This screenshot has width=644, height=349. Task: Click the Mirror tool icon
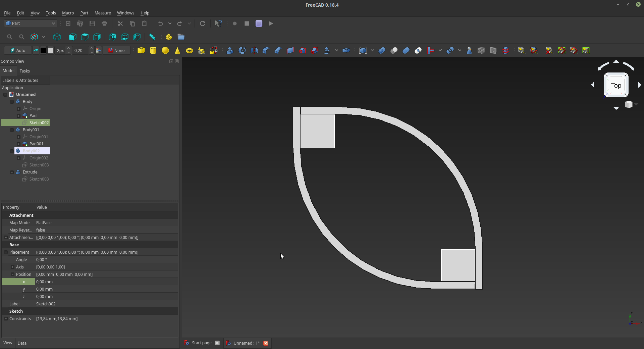(254, 50)
